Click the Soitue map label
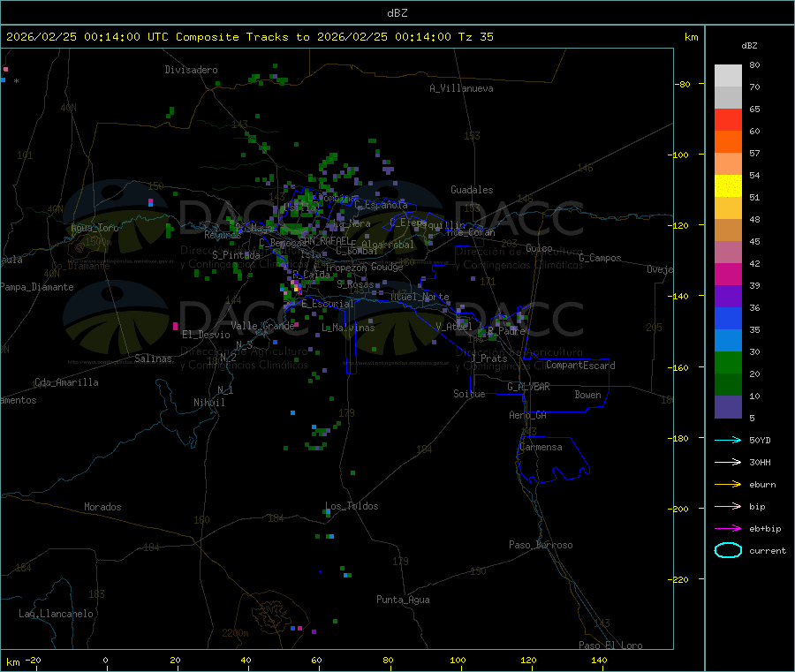The image size is (795, 672). [x=469, y=394]
